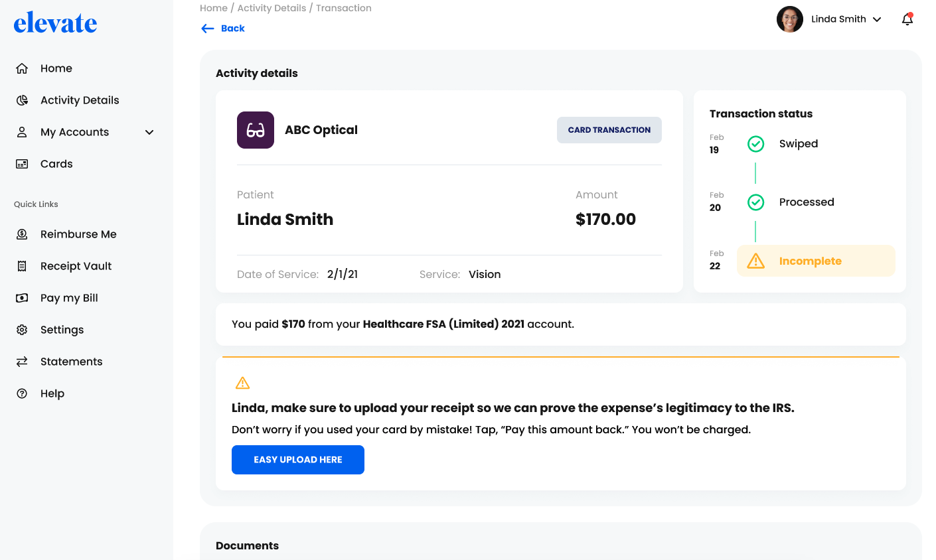The image size is (936, 560).
Task: Click the Home breadcrumb link
Action: pyautogui.click(x=213, y=8)
